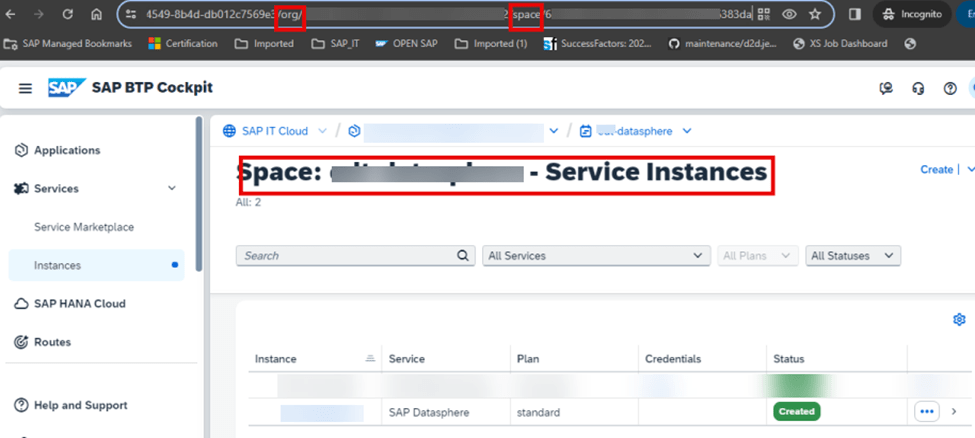Open the SuccessFactors bookmark
The width and height of the screenshot is (975, 438).
(x=598, y=44)
